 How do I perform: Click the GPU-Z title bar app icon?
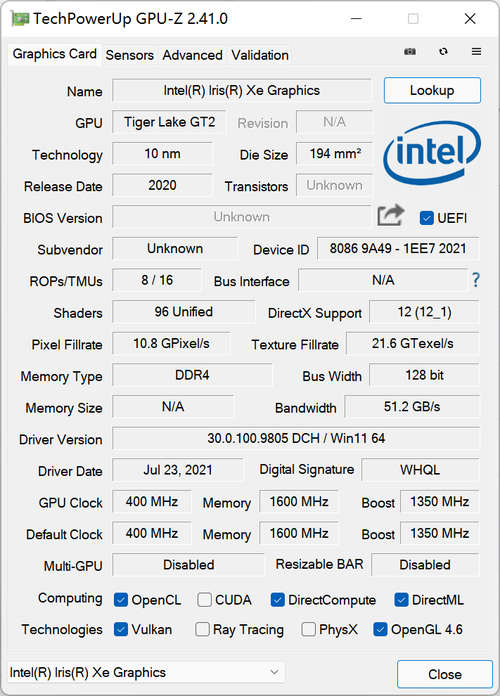tap(20, 19)
